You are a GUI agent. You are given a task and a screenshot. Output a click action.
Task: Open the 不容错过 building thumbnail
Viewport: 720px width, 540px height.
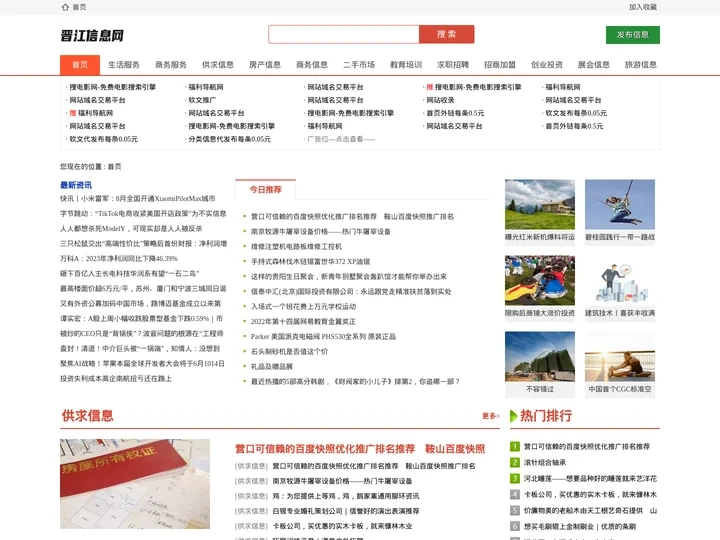(x=540, y=357)
